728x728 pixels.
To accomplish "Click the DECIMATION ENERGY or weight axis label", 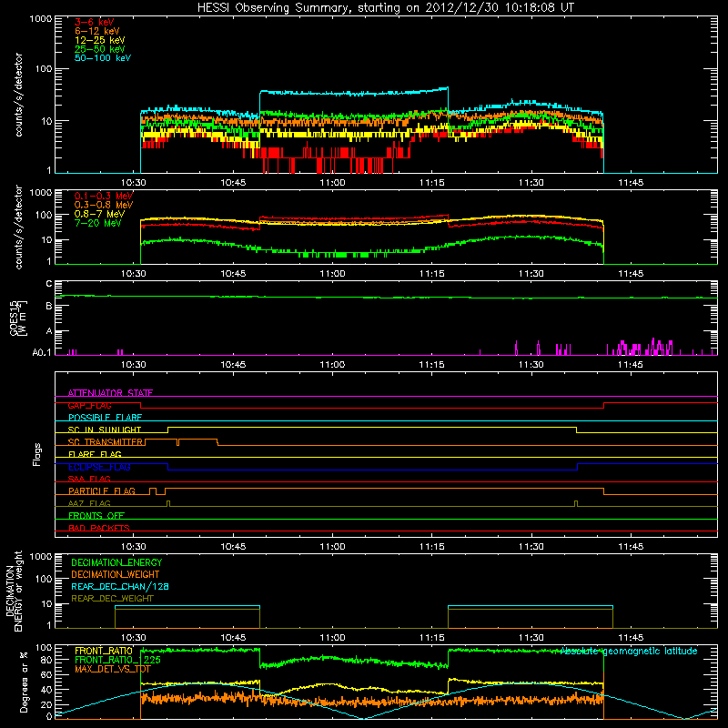I will (14, 591).
